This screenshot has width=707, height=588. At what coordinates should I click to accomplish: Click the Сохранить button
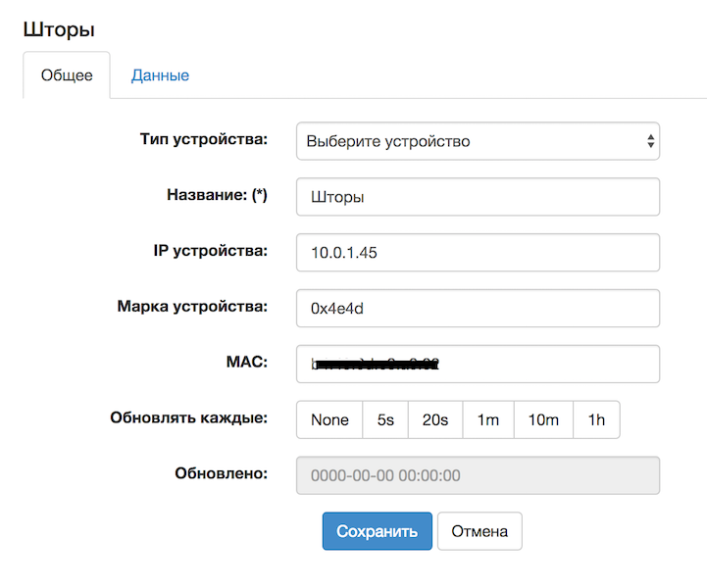coord(377,531)
